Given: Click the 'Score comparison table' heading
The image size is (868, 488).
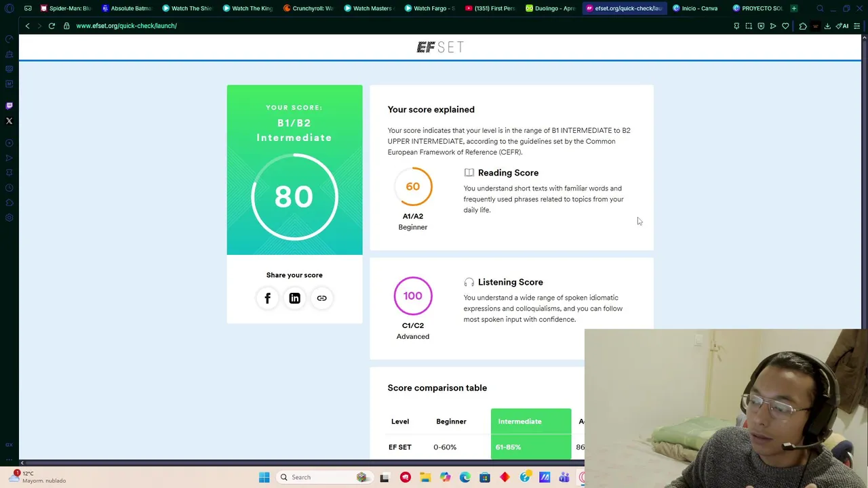Looking at the screenshot, I should pos(437,388).
